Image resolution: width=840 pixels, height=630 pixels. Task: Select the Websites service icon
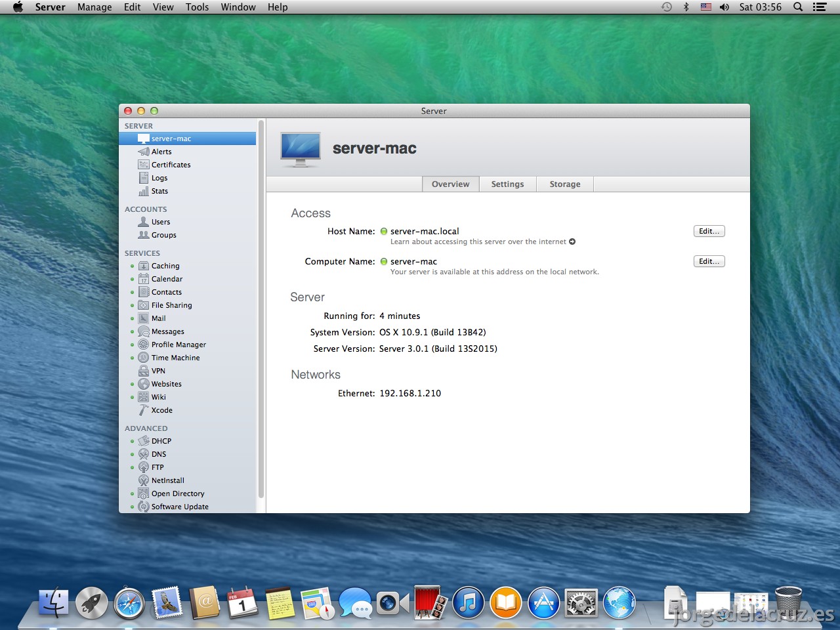[x=144, y=384]
